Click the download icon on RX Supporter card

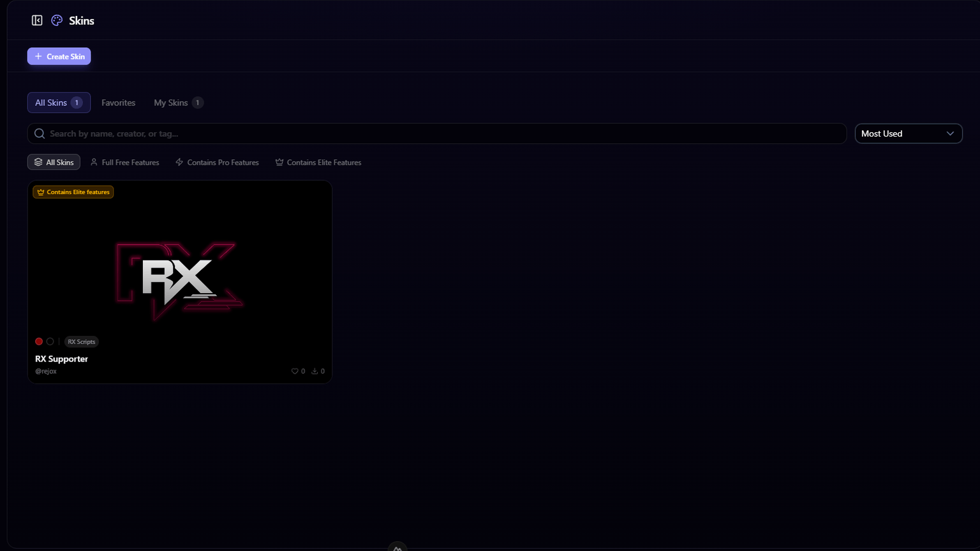click(313, 370)
